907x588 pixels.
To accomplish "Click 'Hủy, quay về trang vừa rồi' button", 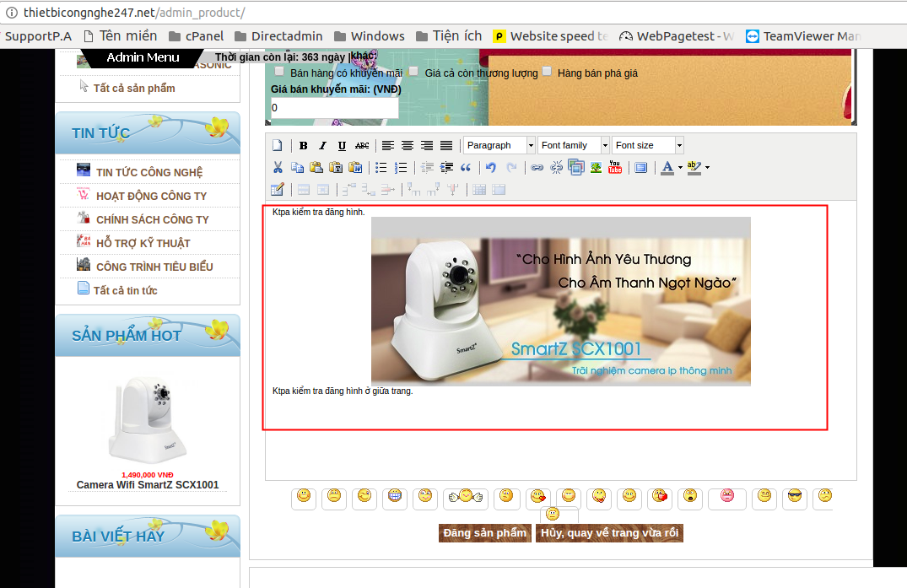I will click(610, 533).
